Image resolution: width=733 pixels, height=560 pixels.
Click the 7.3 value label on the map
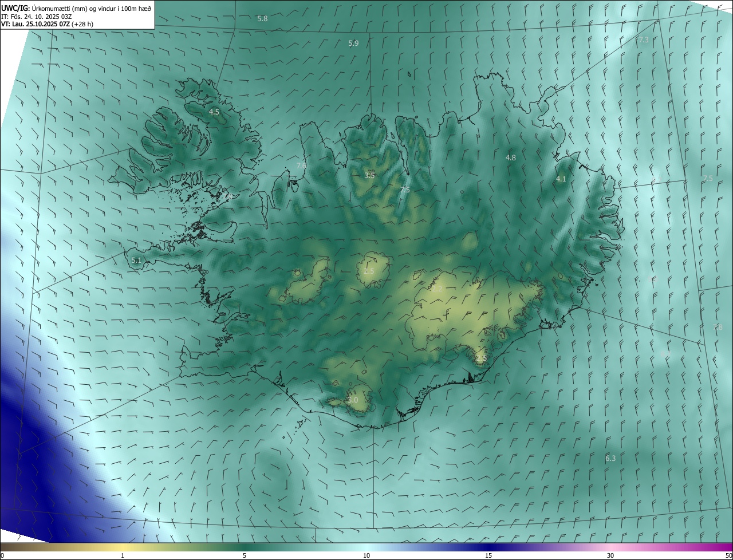643,40
